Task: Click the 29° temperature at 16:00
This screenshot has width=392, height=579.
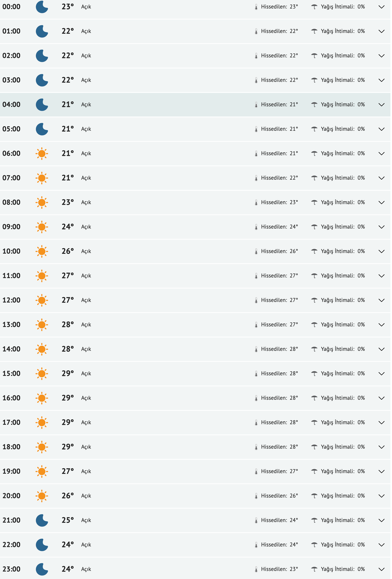Action: coord(68,398)
